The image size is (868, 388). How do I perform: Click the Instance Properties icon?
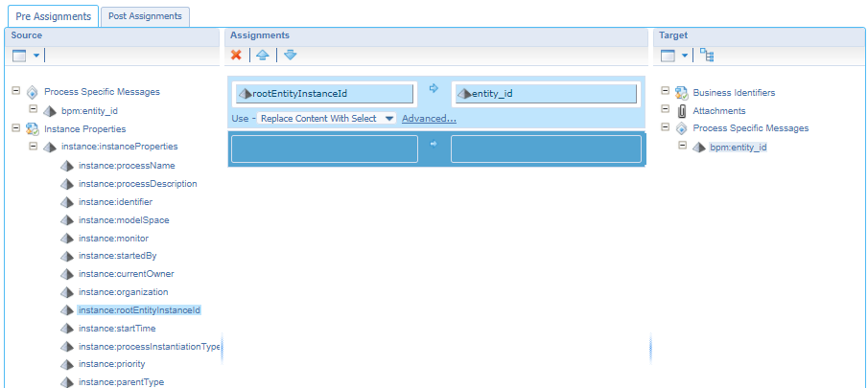[32, 128]
